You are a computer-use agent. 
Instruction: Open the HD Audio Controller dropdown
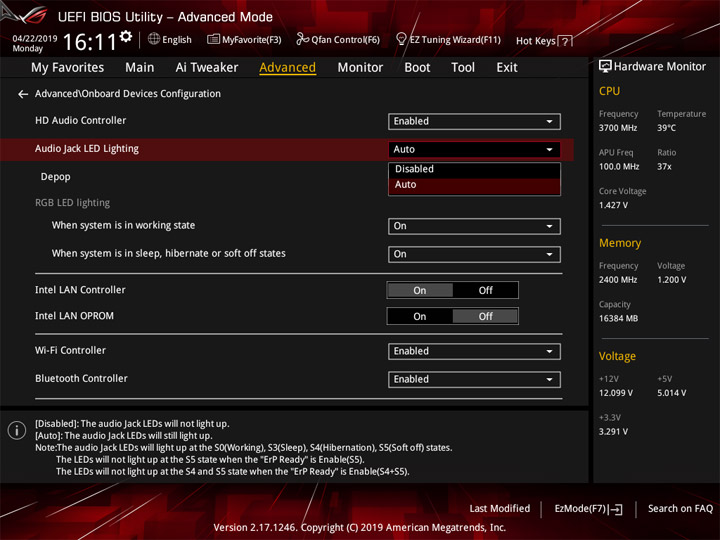click(474, 122)
